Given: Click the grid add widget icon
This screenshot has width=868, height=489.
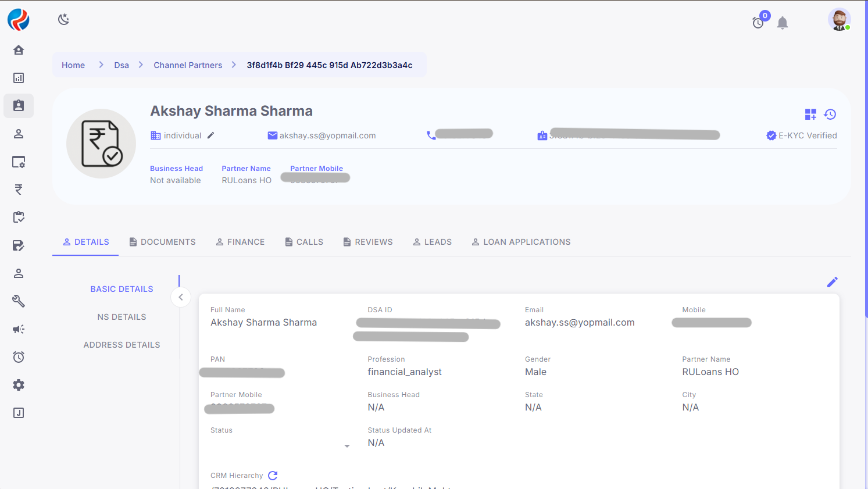Looking at the screenshot, I should tap(810, 115).
